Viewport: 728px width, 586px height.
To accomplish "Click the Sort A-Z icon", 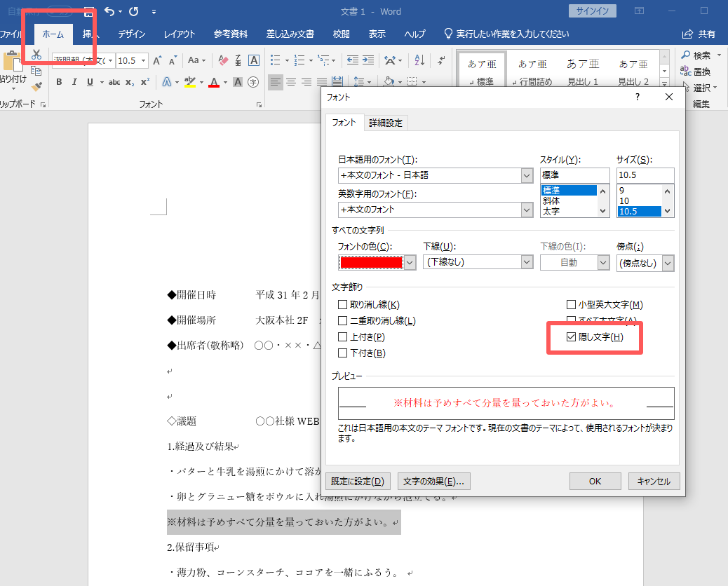I will tap(419, 60).
